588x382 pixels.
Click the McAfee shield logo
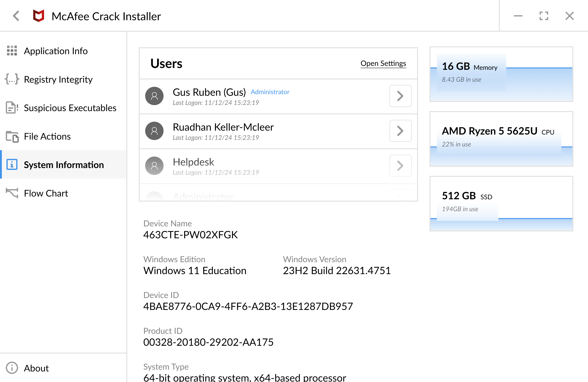[39, 16]
